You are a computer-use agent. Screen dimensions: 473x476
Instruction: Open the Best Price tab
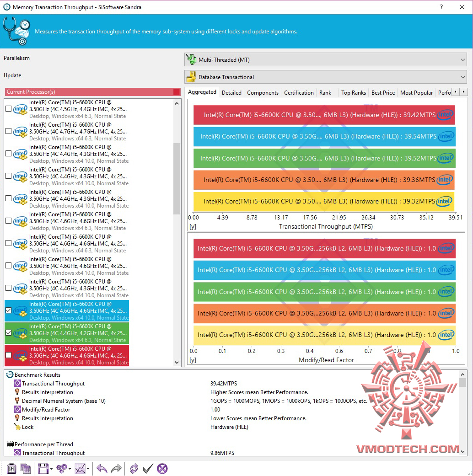383,92
